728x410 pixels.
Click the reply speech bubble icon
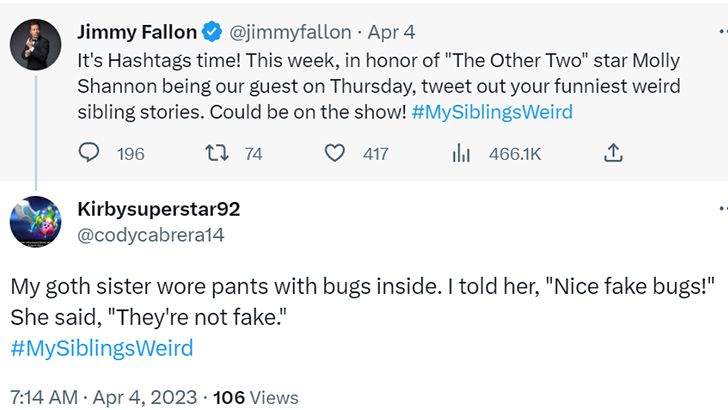pyautogui.click(x=88, y=153)
